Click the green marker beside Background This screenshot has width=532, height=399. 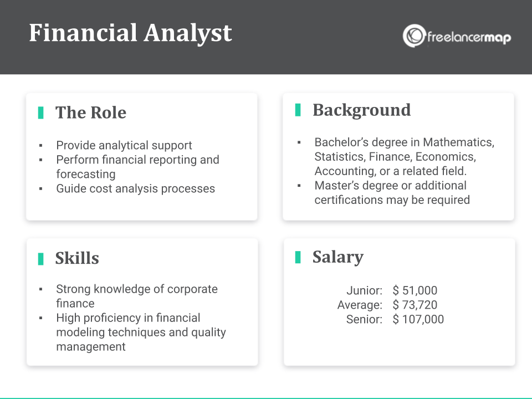[298, 110]
